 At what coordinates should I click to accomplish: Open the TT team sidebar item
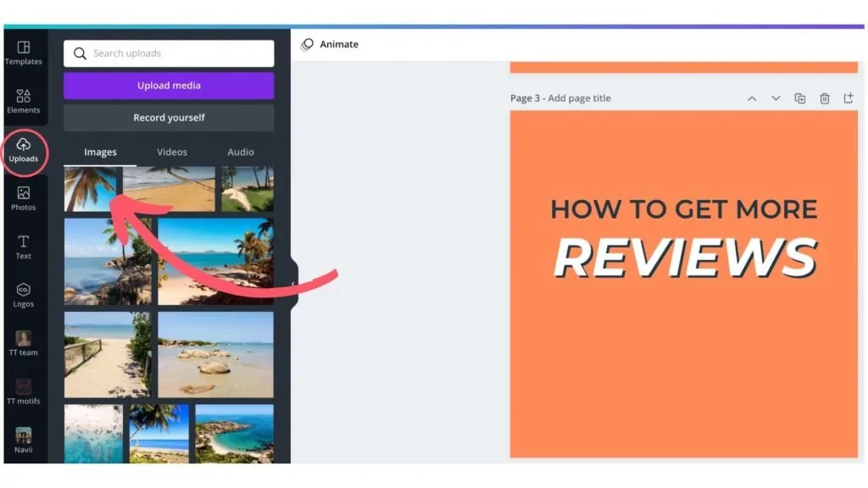click(x=24, y=342)
